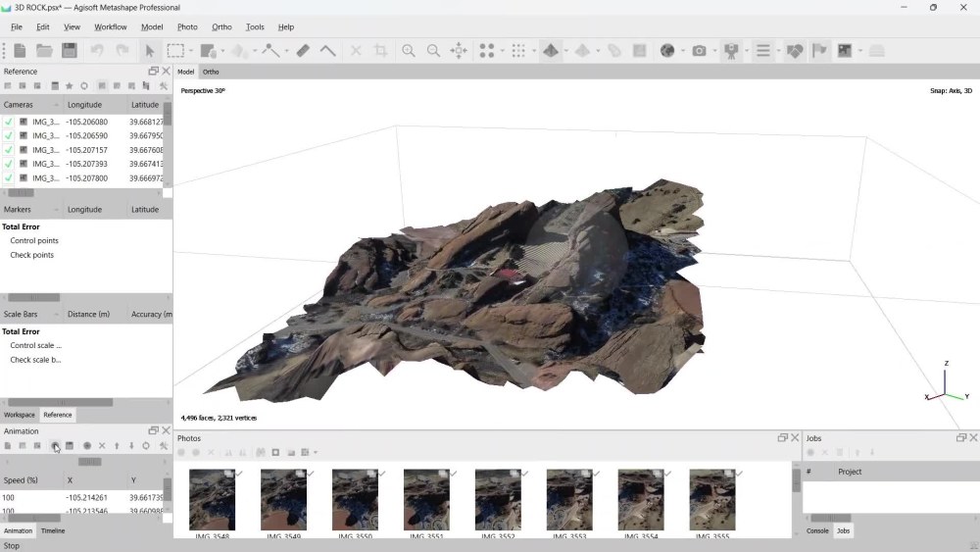Uncheck the first IMG_3 camera checkbox
This screenshot has height=552, width=980.
8,122
